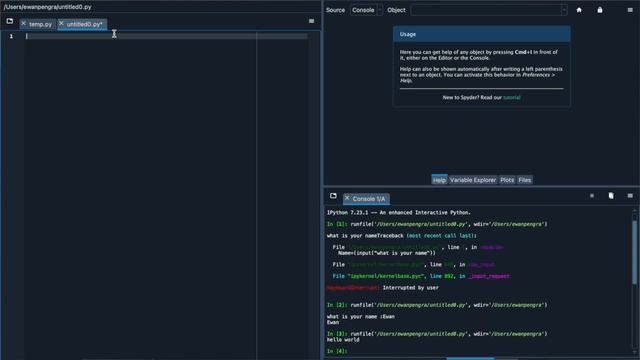Open the Files tab
The height and width of the screenshot is (360, 640).
pos(524,180)
